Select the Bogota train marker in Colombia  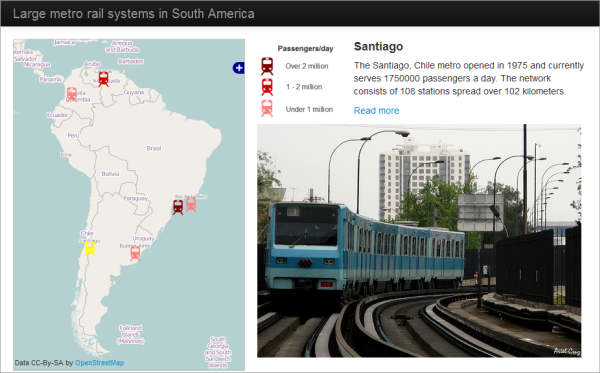coord(72,94)
